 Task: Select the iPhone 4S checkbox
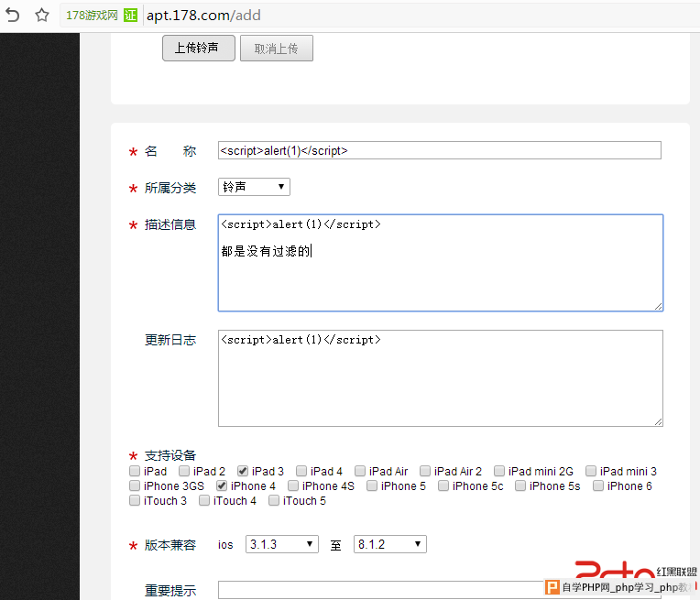(293, 485)
